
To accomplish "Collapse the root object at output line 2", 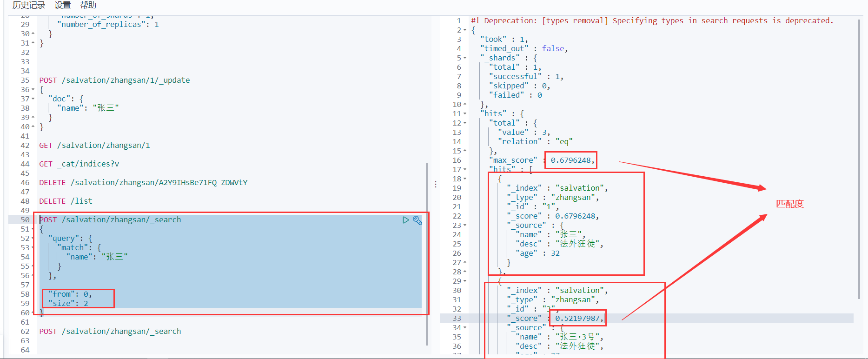I will 465,30.
